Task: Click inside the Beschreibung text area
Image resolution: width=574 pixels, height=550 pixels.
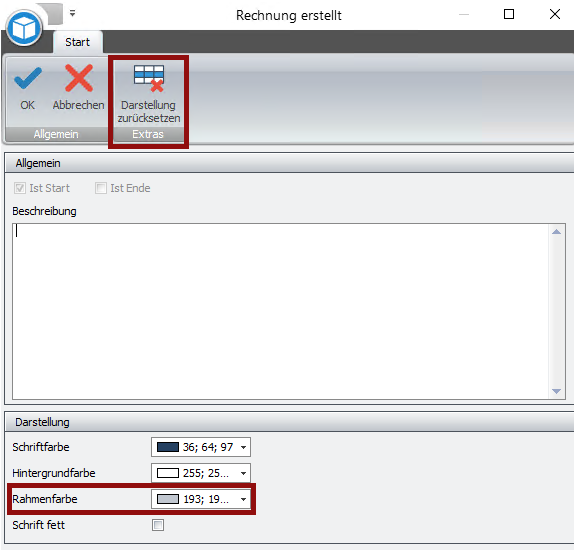Action: pos(280,311)
